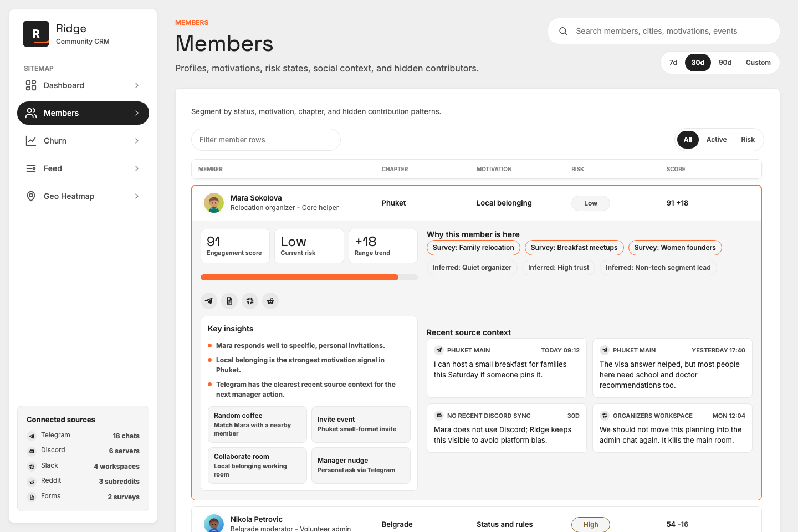
Task: Open the Dashboard nav item
Action: (x=83, y=85)
